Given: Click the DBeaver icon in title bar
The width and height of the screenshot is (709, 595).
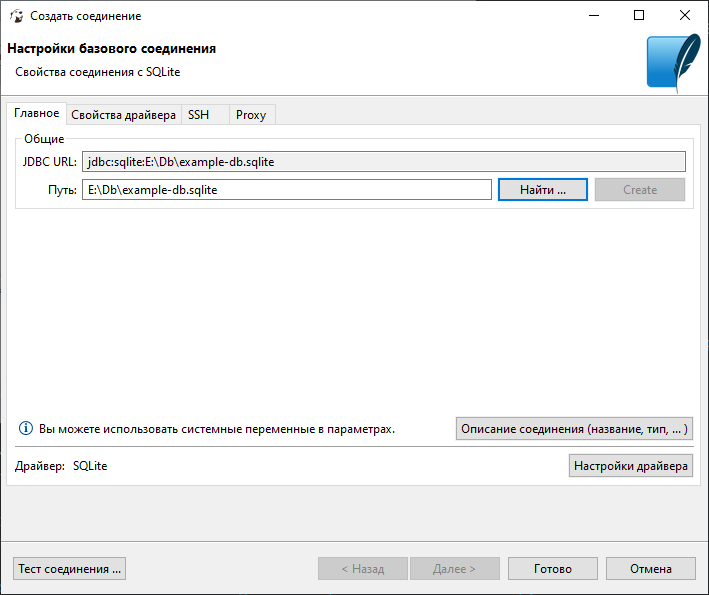Looking at the screenshot, I should [x=16, y=16].
